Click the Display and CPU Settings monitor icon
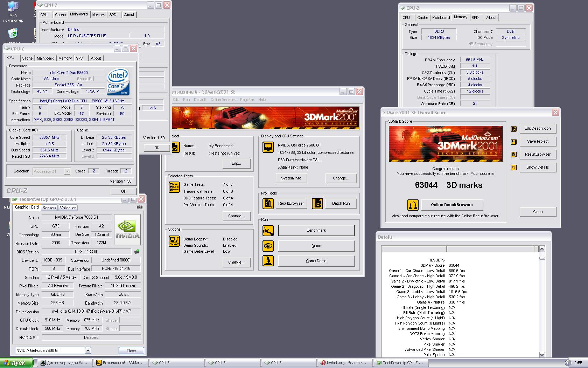Image resolution: width=588 pixels, height=368 pixels. click(x=268, y=147)
